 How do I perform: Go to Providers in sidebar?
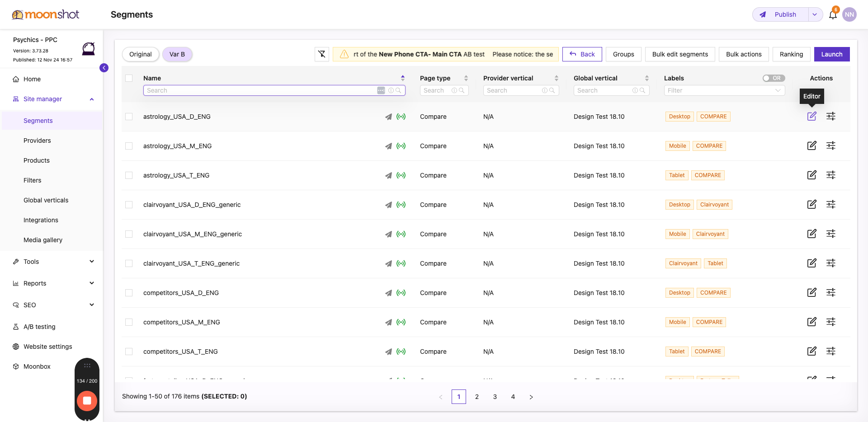pos(37,141)
